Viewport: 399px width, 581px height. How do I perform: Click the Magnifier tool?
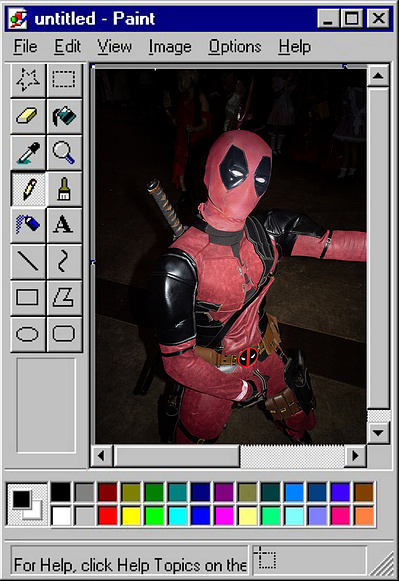64,152
